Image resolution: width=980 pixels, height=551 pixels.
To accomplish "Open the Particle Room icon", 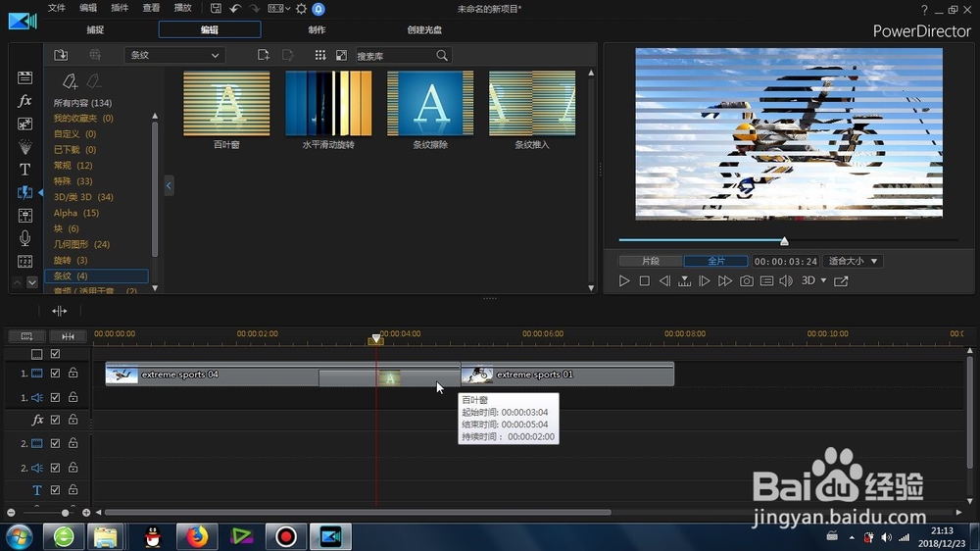I will [25, 147].
